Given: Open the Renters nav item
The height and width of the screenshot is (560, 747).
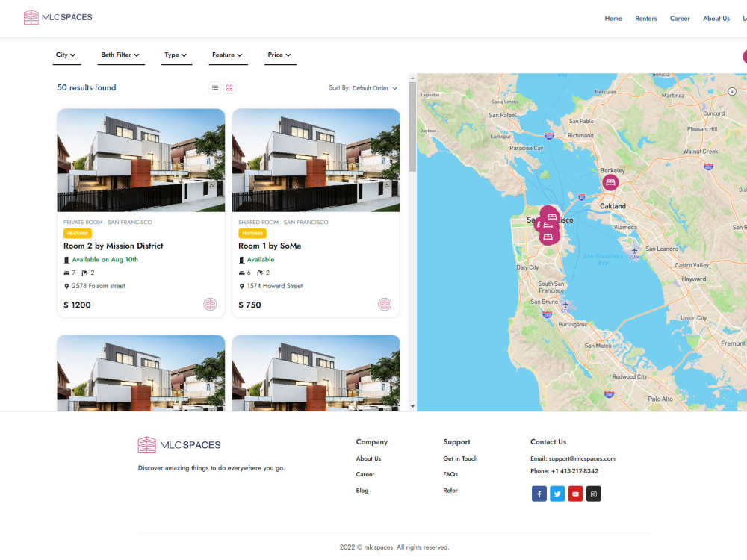Looking at the screenshot, I should [646, 19].
